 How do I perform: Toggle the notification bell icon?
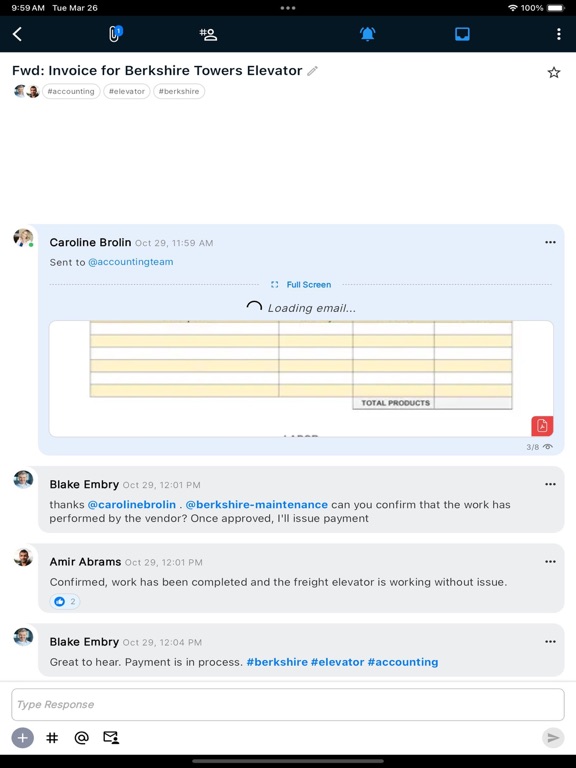(x=367, y=34)
